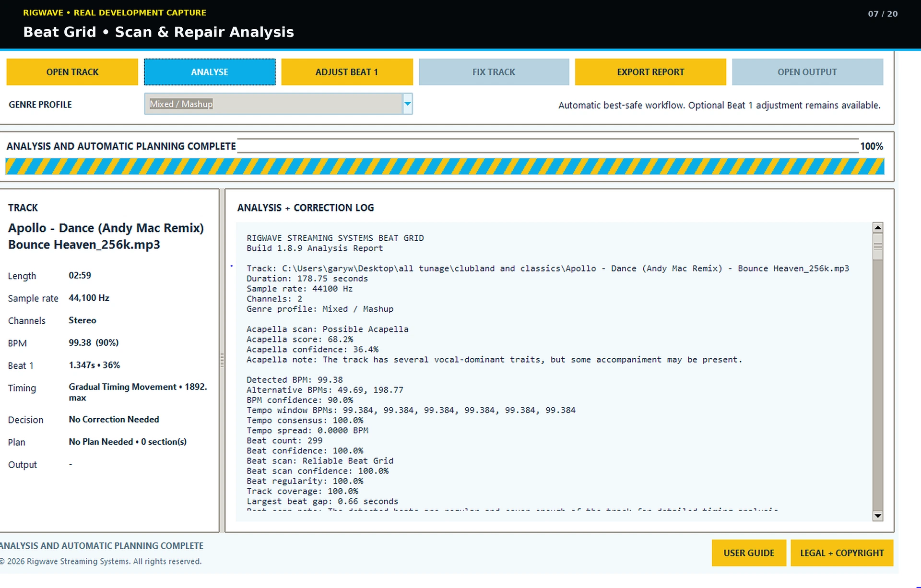
Task: Click the Timing value 'Gradual Timing Movement'
Action: [x=122, y=387]
